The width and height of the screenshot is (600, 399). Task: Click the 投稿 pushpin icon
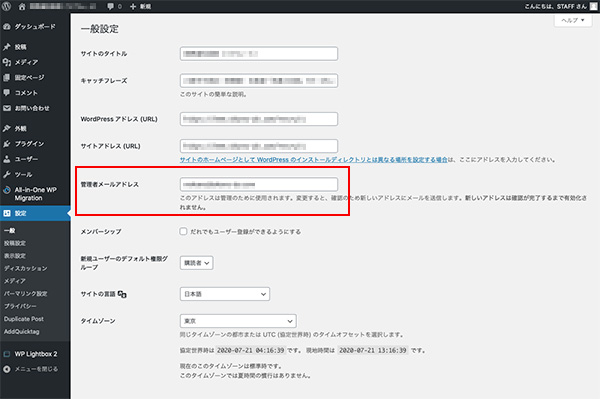[x=7, y=47]
